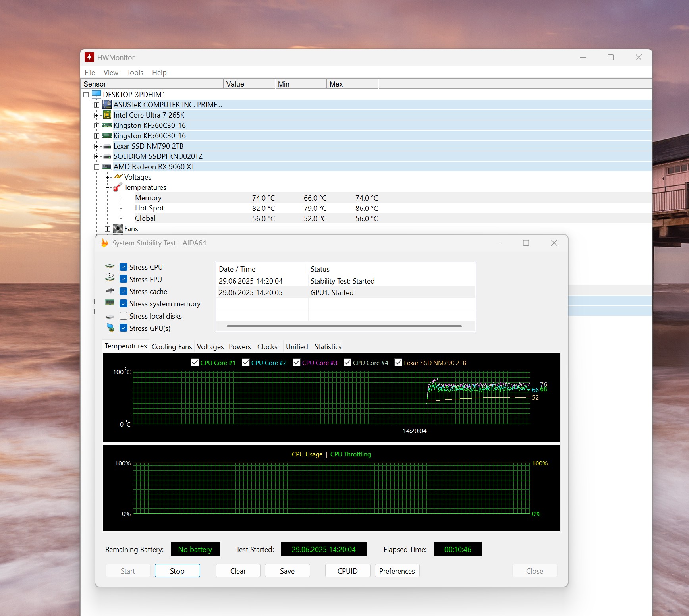Hide CPU Core #1 graph line
Screen dimensions: 689x616
click(195, 362)
